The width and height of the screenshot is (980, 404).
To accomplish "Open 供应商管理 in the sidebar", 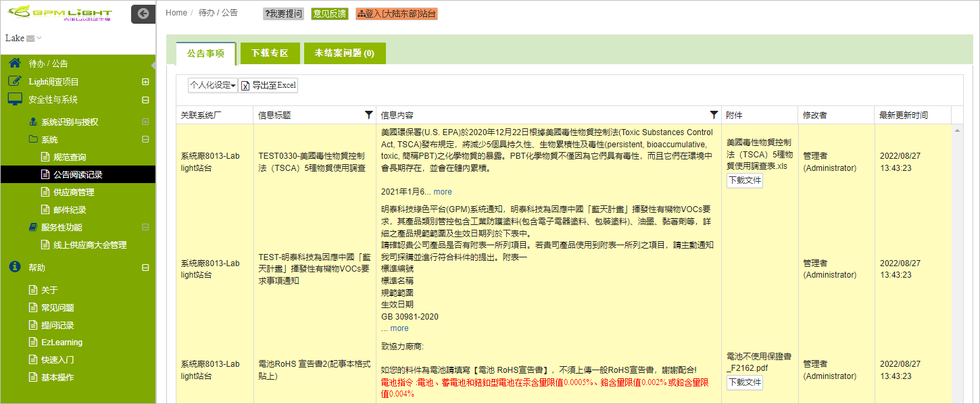I will click(74, 193).
